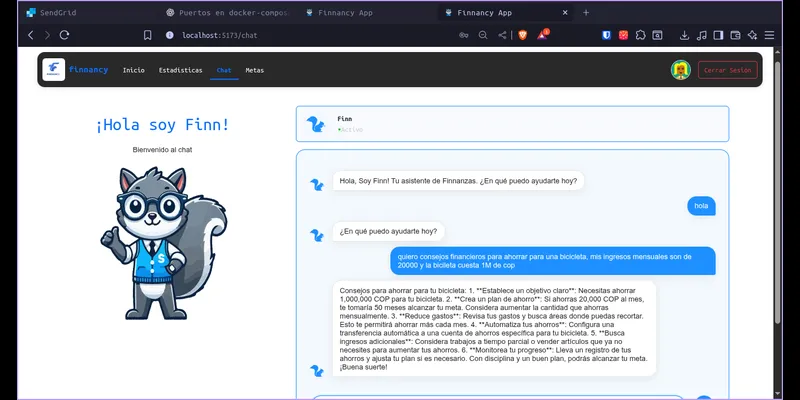Open Brave Rewards triangle icon
Viewport: 800px width, 400px height.
coord(542,35)
